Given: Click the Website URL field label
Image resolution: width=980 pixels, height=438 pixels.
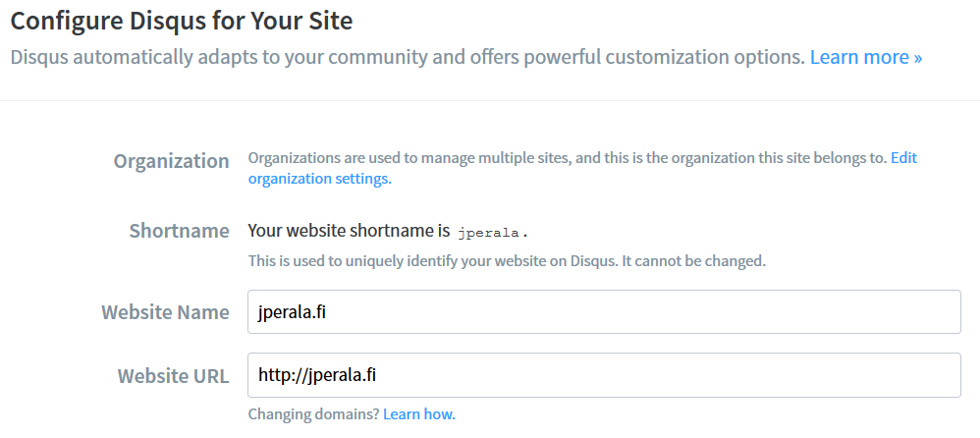Looking at the screenshot, I should click(x=173, y=376).
